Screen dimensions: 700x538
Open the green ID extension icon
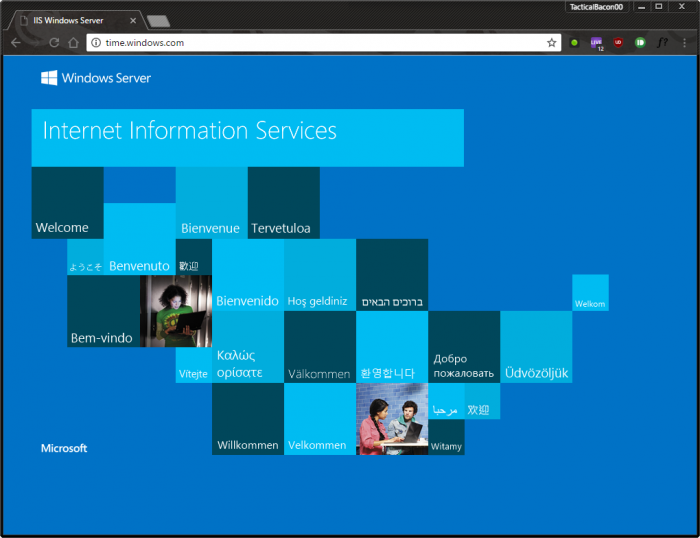coord(640,42)
